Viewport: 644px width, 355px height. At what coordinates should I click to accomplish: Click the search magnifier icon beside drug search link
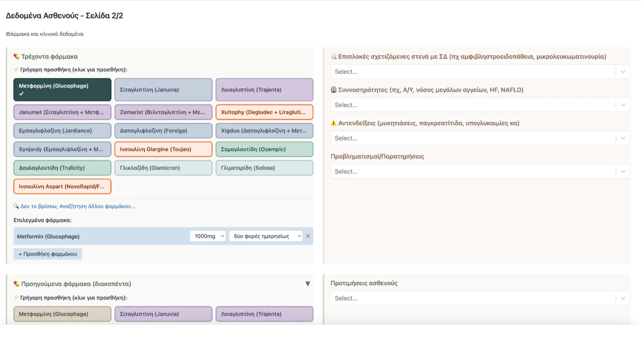[x=16, y=206]
